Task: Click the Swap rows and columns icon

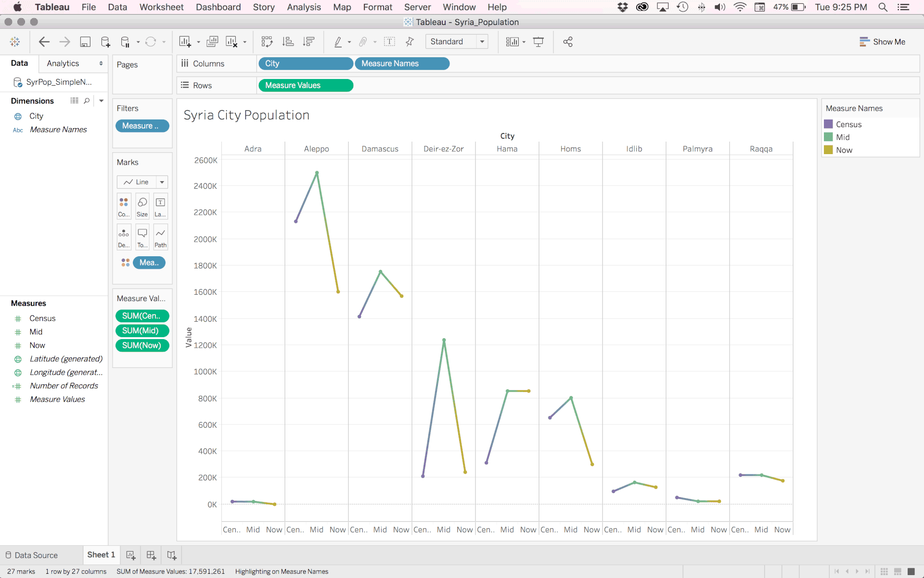Action: [x=267, y=42]
